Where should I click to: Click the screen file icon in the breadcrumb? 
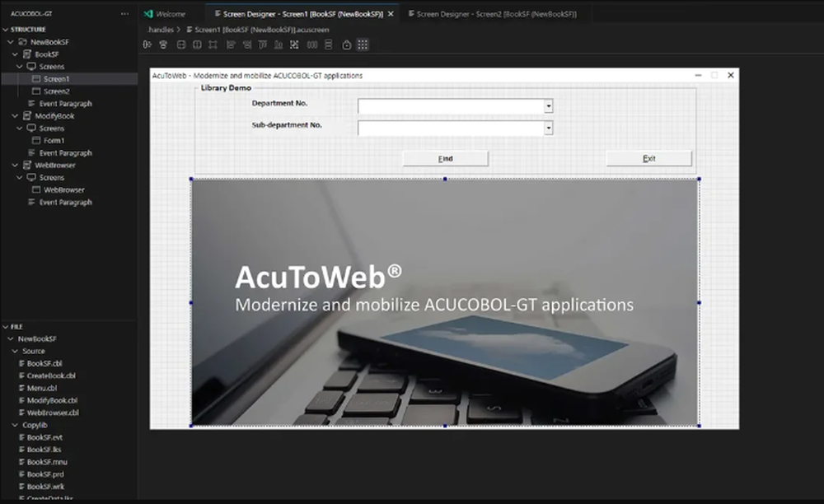coord(190,30)
